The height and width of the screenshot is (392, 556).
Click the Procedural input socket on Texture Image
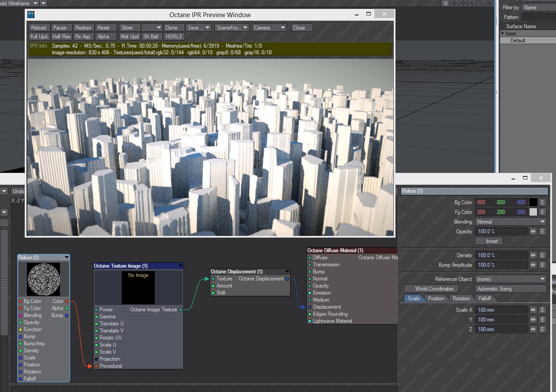point(96,366)
